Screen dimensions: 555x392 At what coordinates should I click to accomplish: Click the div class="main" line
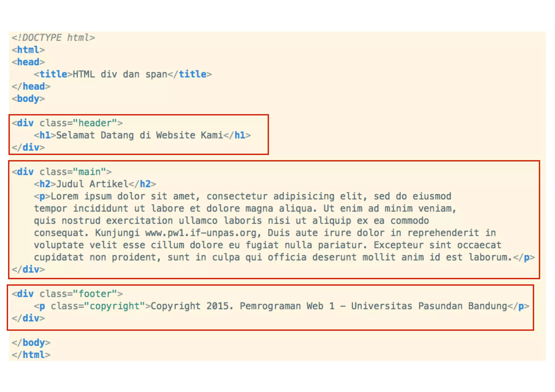[62, 172]
